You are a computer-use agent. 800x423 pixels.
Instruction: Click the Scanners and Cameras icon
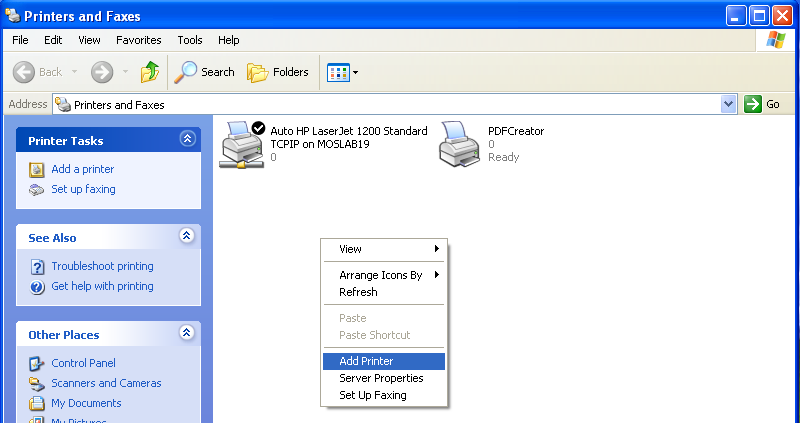(x=37, y=383)
